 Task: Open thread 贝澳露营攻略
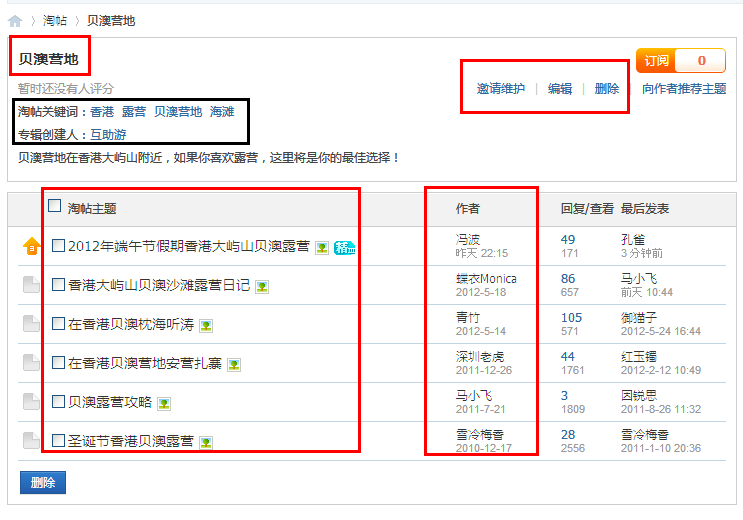110,402
